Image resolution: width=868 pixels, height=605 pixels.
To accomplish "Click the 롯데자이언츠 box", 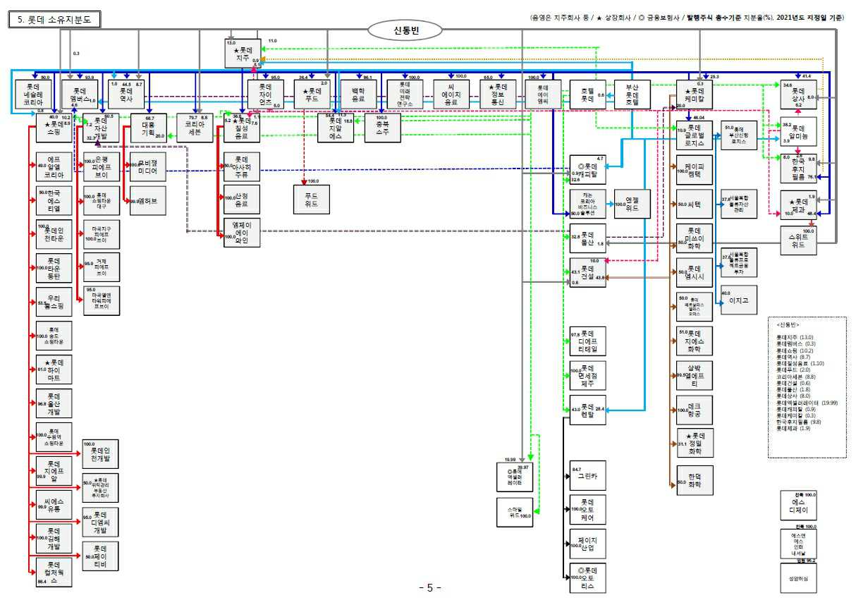I will [x=265, y=96].
